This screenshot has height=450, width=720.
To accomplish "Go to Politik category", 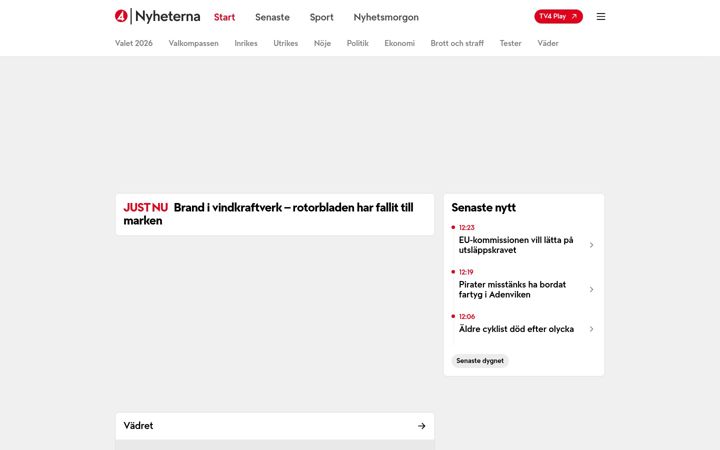I will pos(358,43).
